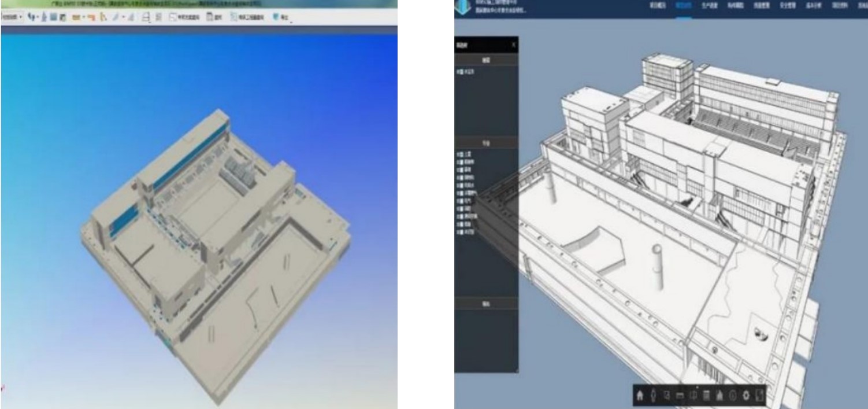Click the building model icon in the viewer toolbar
The image size is (868, 409).
point(719,395)
